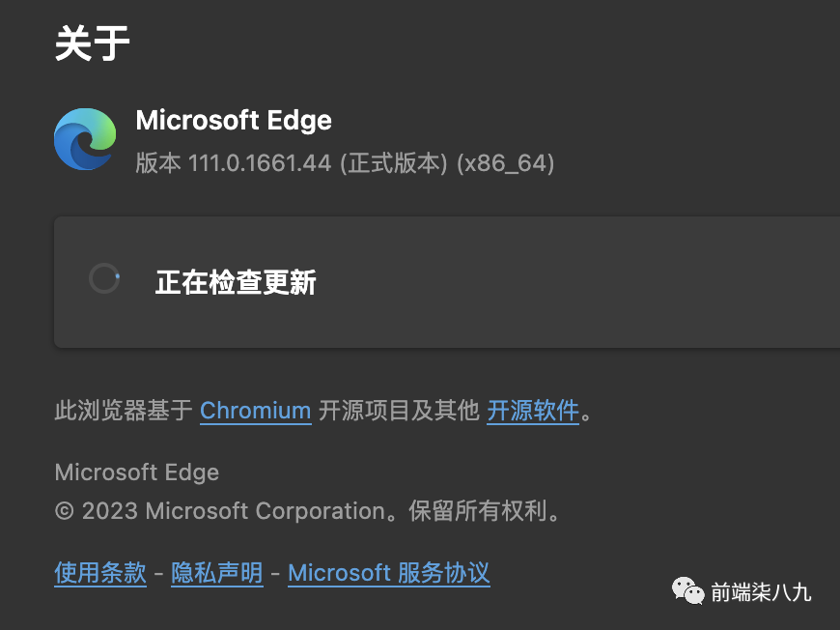Open the 使用条款 link

(x=100, y=573)
